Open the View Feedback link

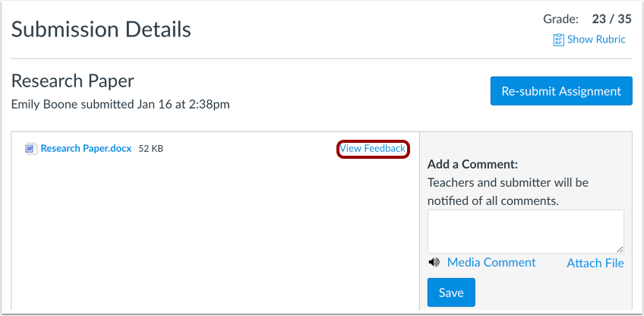pyautogui.click(x=373, y=149)
